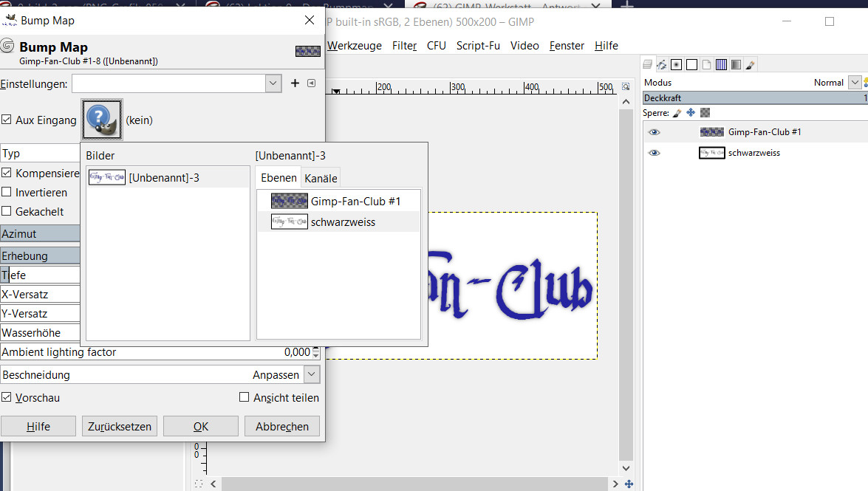Click the plus icon to save settings as preset
Viewport: 868px width, 491px height.
(x=295, y=83)
